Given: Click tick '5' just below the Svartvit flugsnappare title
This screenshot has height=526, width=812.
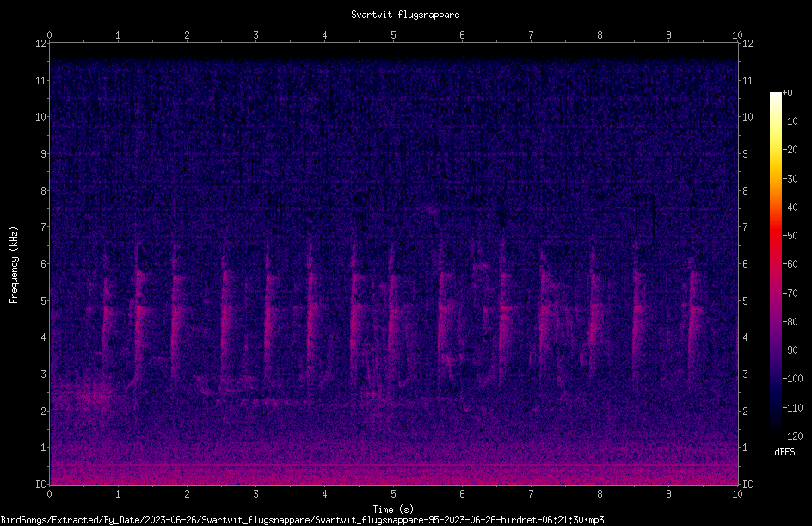Looking at the screenshot, I should click(x=393, y=35).
